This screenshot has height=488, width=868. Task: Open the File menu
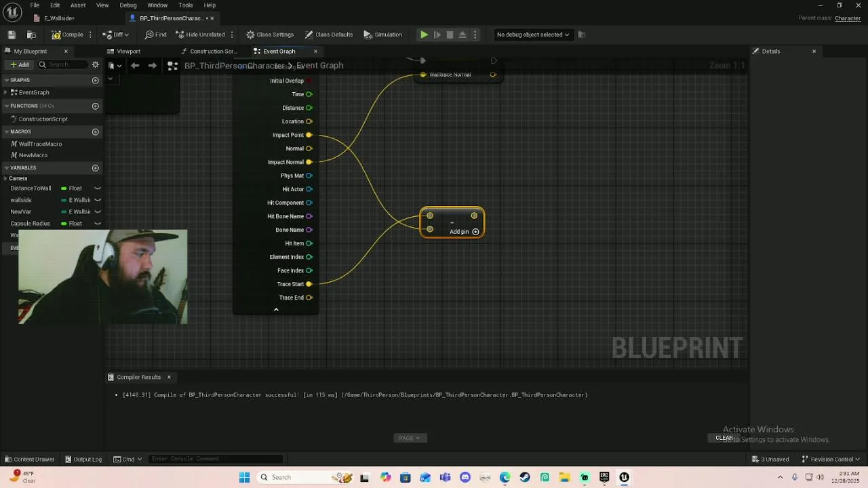coord(35,5)
